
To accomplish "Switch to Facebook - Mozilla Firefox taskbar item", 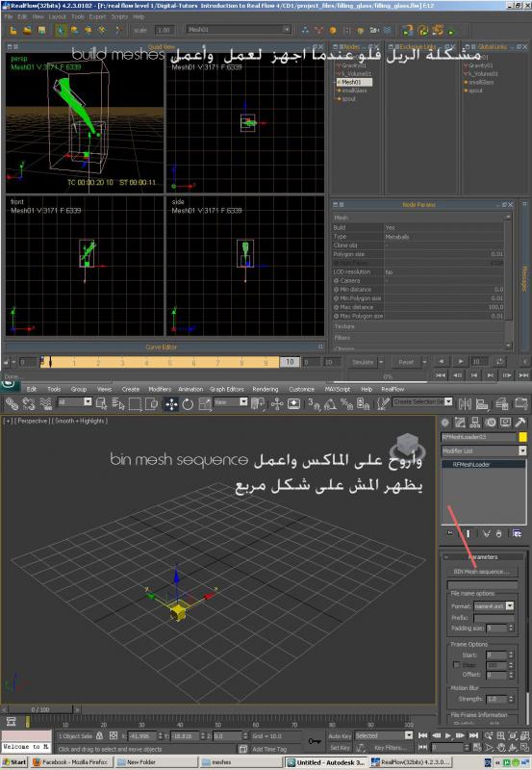I will coord(71,762).
